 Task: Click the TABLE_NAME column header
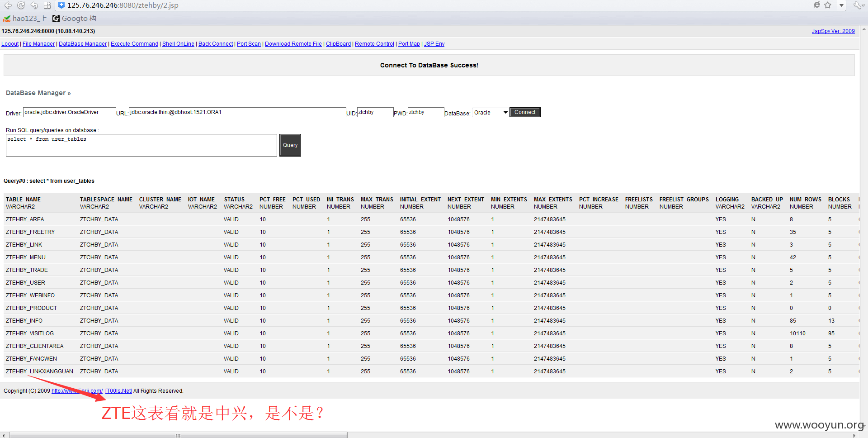(23, 200)
